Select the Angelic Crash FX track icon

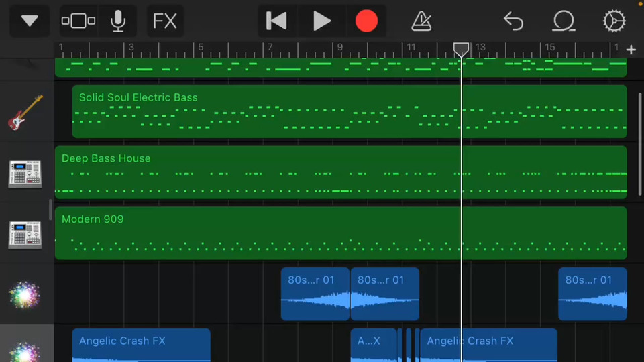pyautogui.click(x=25, y=351)
